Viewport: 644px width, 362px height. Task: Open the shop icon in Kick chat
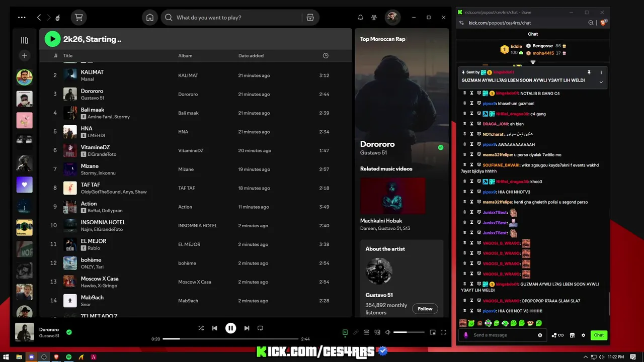point(573,335)
